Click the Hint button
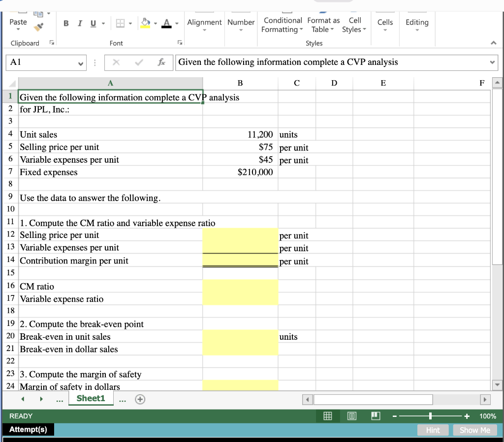 433,430
